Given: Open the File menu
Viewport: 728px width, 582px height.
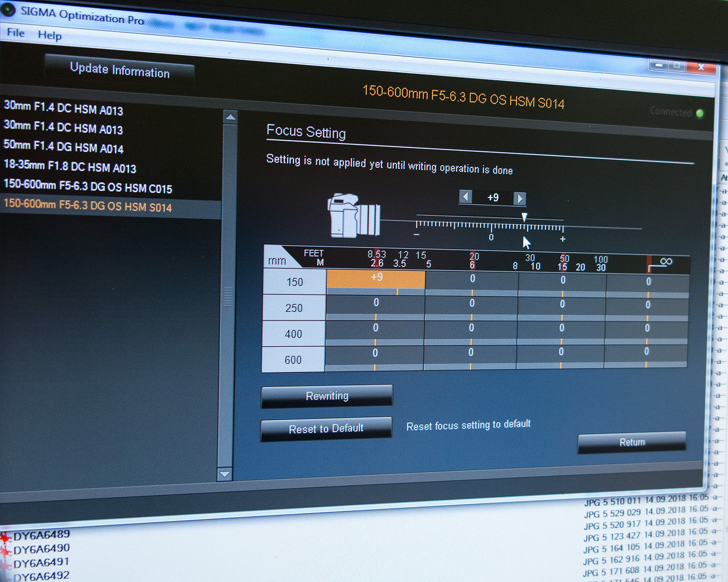Looking at the screenshot, I should pyautogui.click(x=16, y=32).
